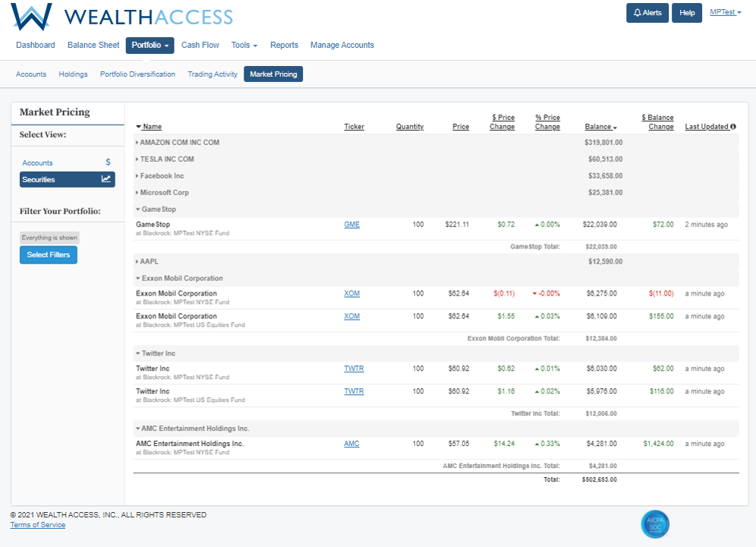Open the Terms of Service link
Screen dimensions: 756x547
pyautogui.click(x=38, y=525)
